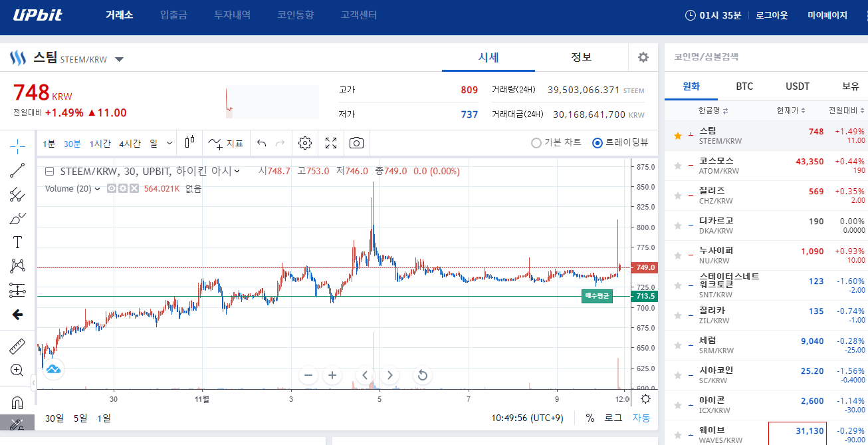Image resolution: width=868 pixels, height=445 pixels.
Task: Open Volume indicator settings gear
Action: 123,189
